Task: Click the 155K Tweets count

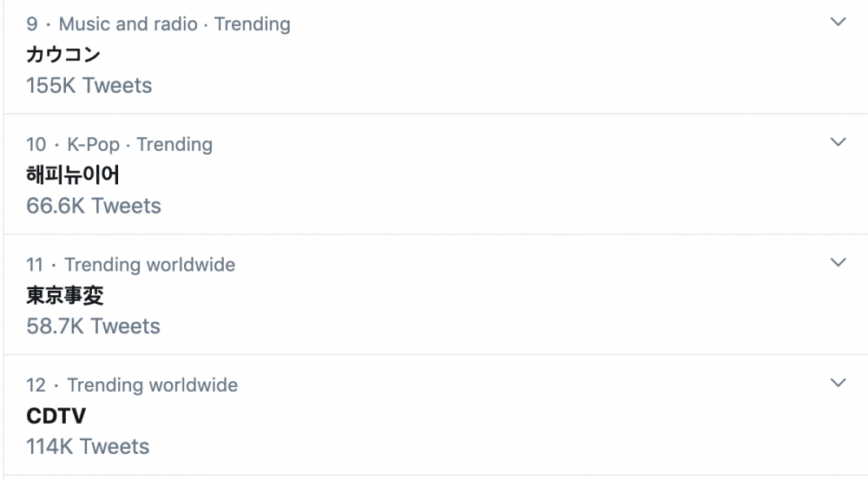Action: coord(89,85)
